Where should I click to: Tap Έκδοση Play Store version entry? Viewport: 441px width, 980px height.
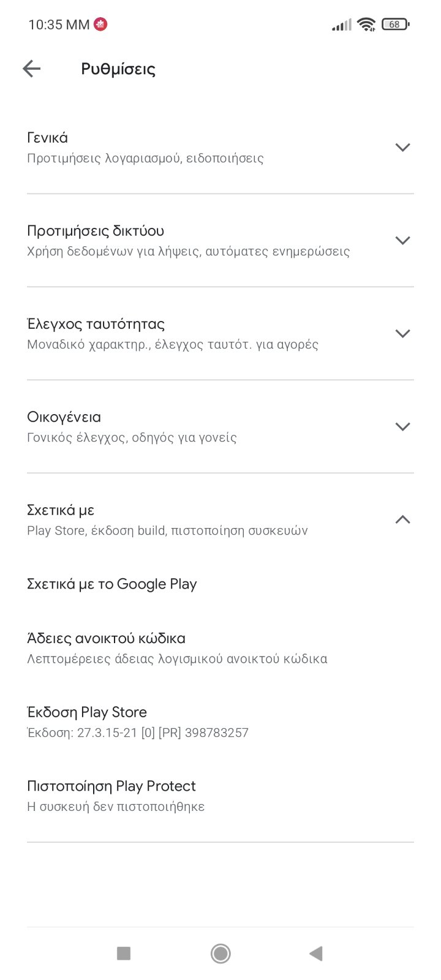(x=87, y=712)
